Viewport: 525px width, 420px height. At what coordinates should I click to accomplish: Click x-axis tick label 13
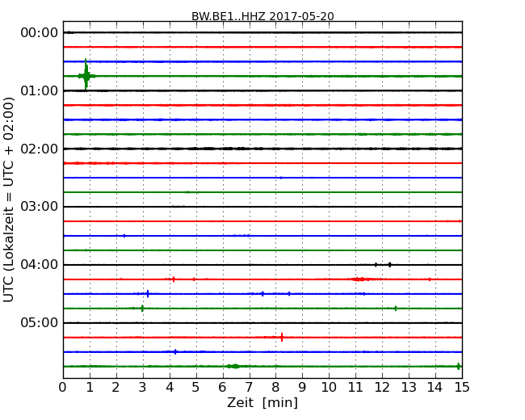click(x=409, y=388)
